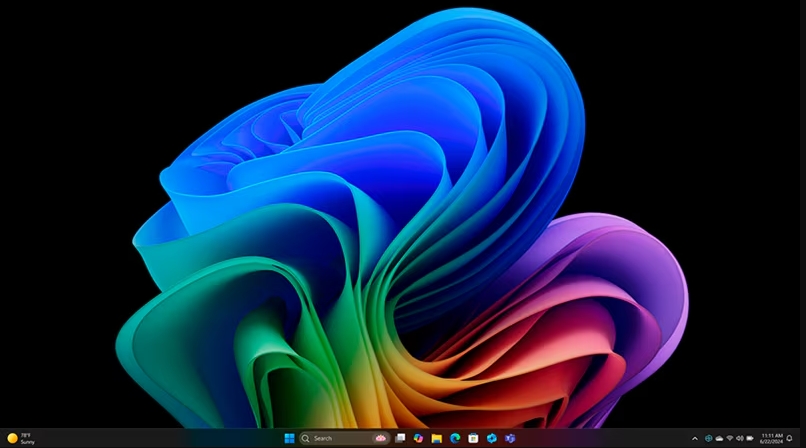The height and width of the screenshot is (448, 806).
Task: Click the Wi-Fi network icon
Action: click(x=729, y=438)
